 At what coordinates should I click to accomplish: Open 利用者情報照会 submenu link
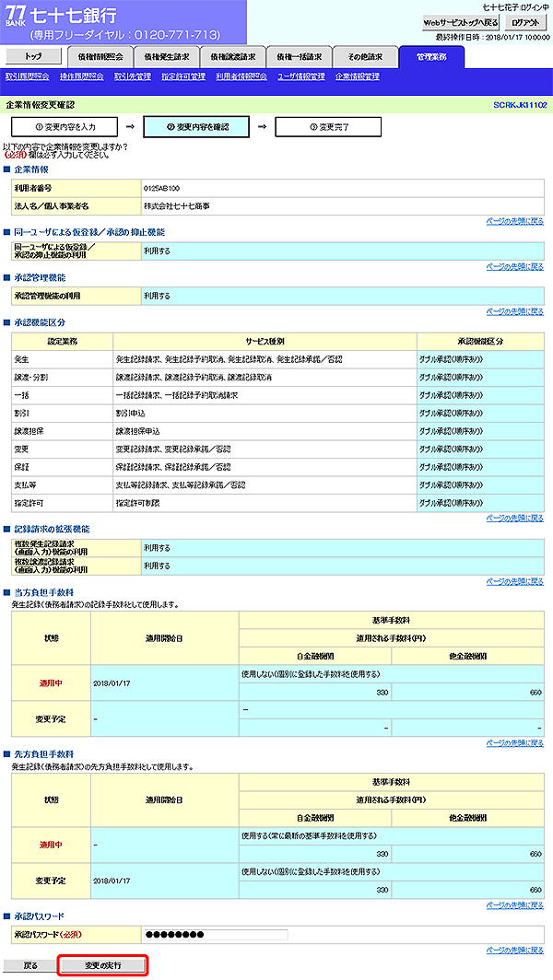[241, 76]
